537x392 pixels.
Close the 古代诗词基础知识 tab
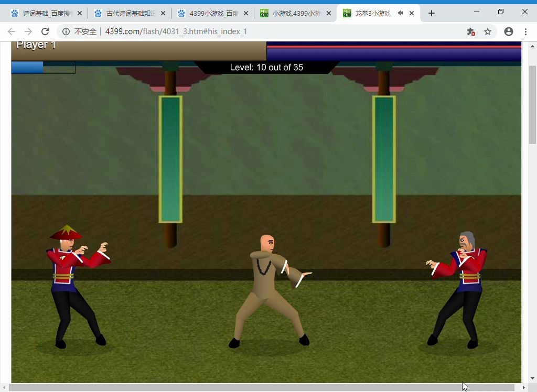[x=163, y=13]
